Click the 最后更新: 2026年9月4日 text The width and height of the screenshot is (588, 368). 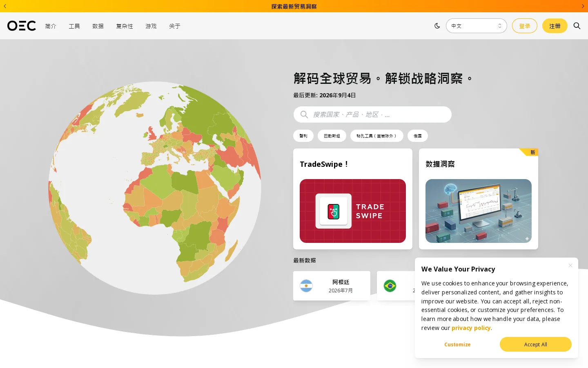[x=325, y=95]
